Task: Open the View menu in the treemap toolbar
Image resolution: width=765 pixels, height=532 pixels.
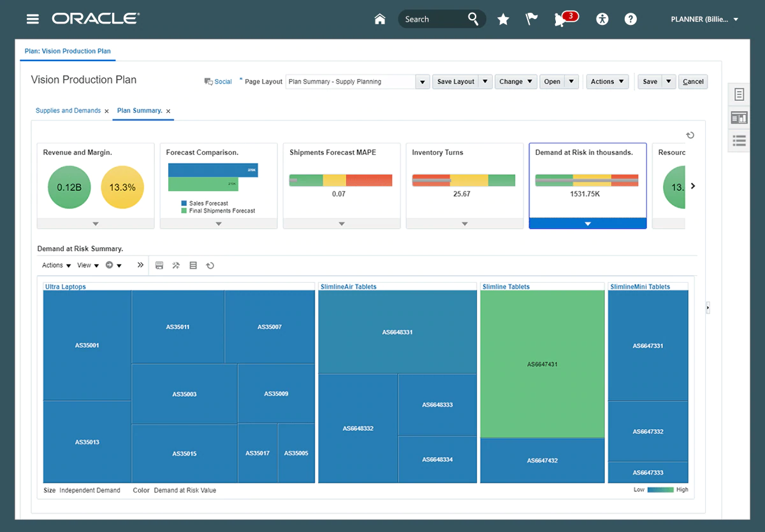Action: (x=88, y=266)
